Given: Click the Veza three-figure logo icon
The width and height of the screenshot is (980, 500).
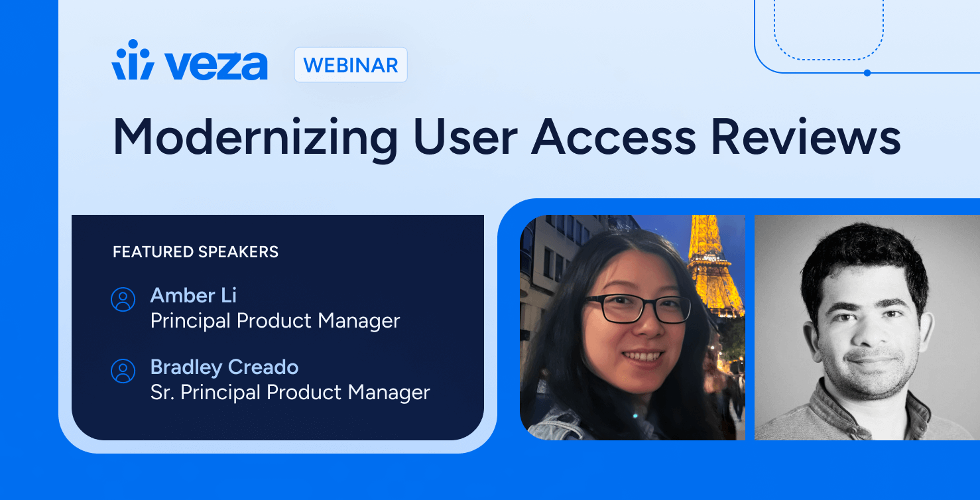Looking at the screenshot, I should pos(133,61).
